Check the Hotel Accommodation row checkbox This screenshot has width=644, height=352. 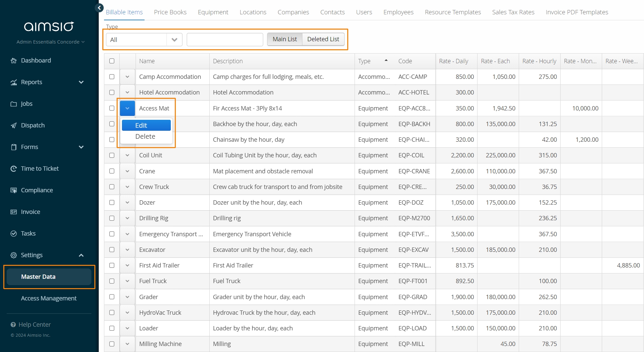112,92
